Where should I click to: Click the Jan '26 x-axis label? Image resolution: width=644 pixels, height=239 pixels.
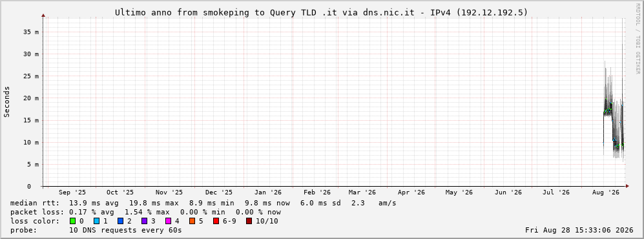268,192
